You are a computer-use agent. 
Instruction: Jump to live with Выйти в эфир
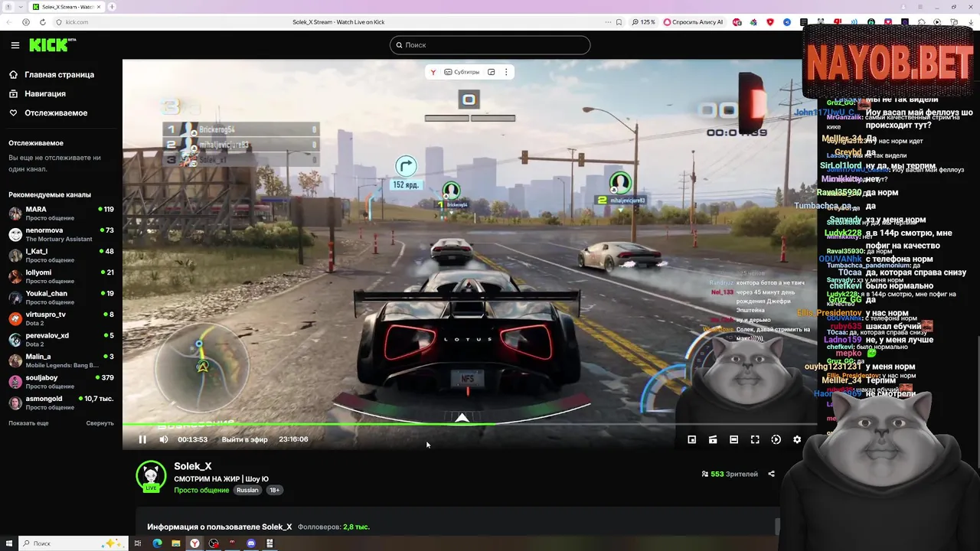pyautogui.click(x=244, y=439)
